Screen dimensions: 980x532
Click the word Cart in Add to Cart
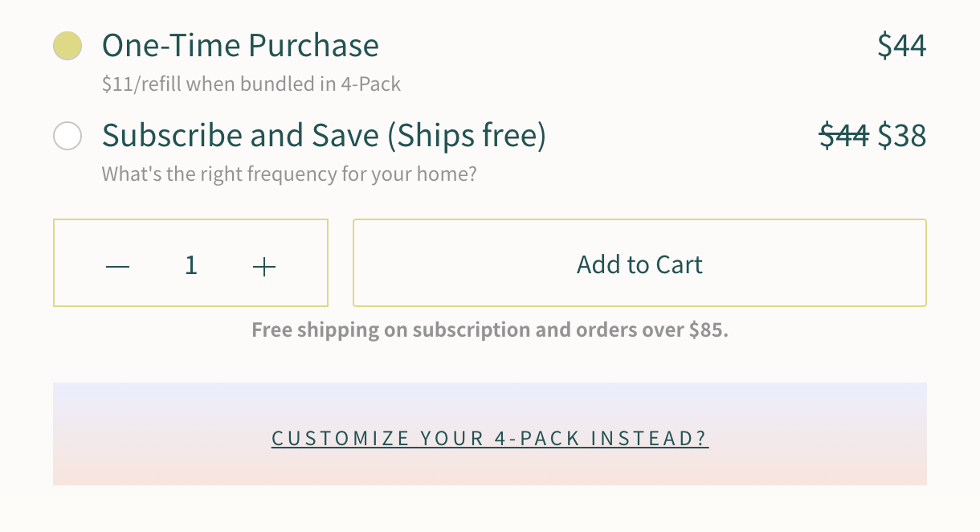(x=679, y=264)
